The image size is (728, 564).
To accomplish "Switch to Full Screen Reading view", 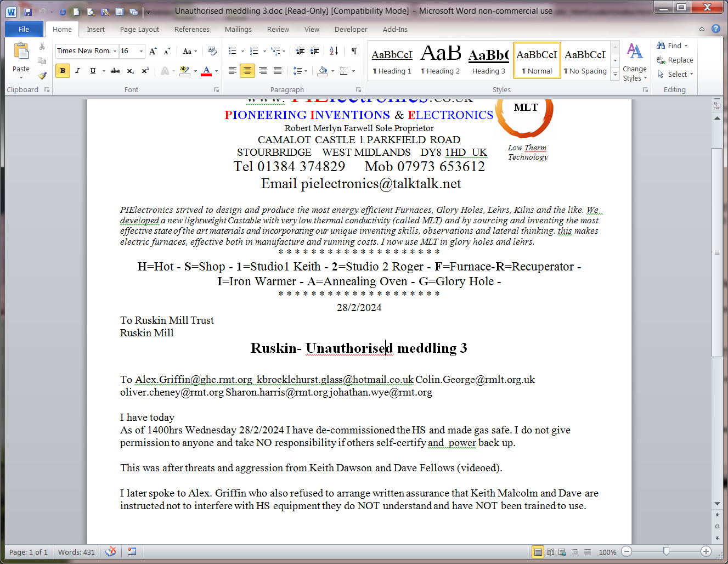I will click(550, 552).
